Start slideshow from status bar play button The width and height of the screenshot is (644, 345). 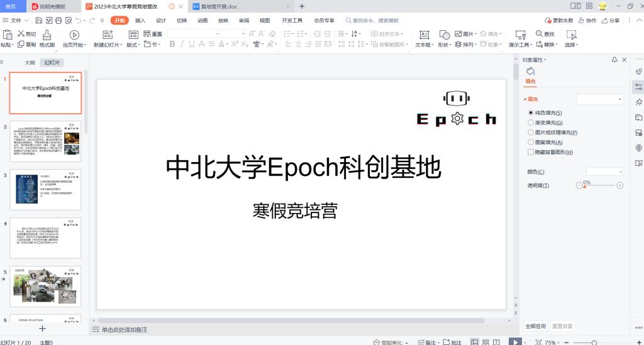[514, 342]
